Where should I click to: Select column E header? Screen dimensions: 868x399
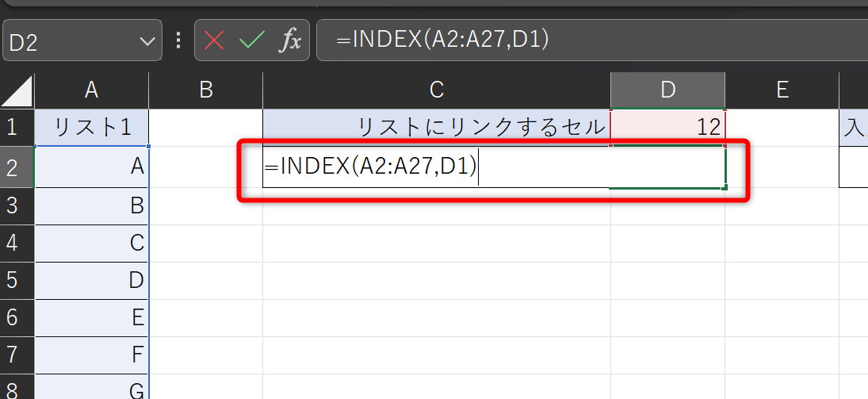pos(782,90)
